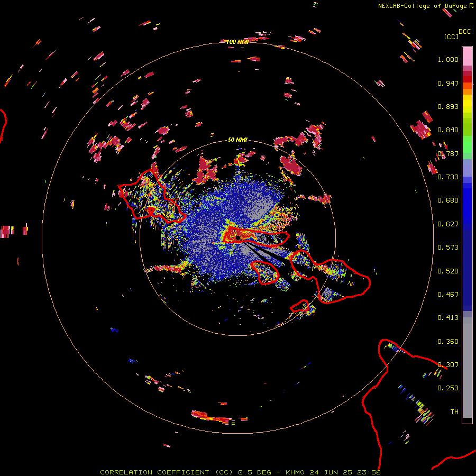Click the 0.733 scale value

pos(448,177)
